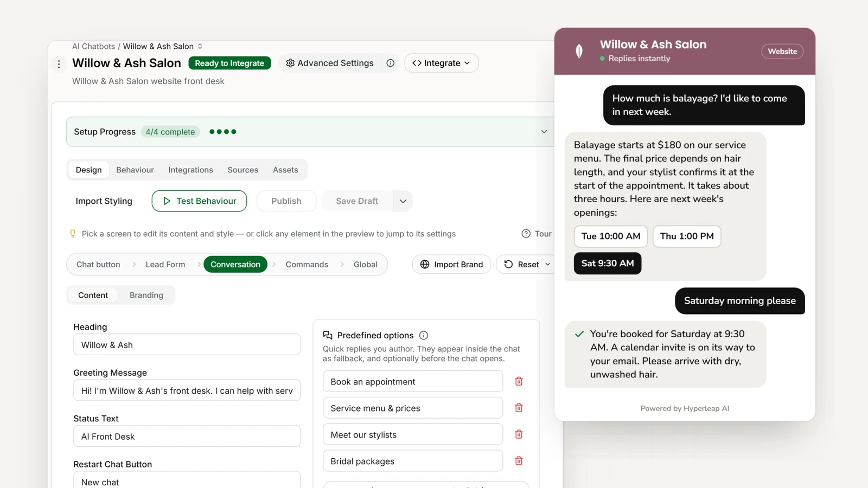Click Website button in chat header
This screenshot has width=868, height=488.
coord(782,52)
